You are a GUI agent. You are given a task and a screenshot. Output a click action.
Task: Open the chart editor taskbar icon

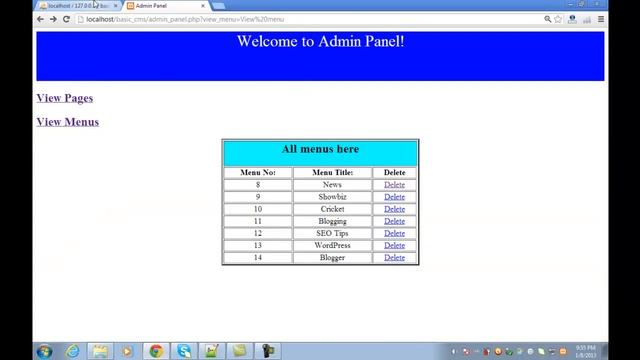(211, 351)
